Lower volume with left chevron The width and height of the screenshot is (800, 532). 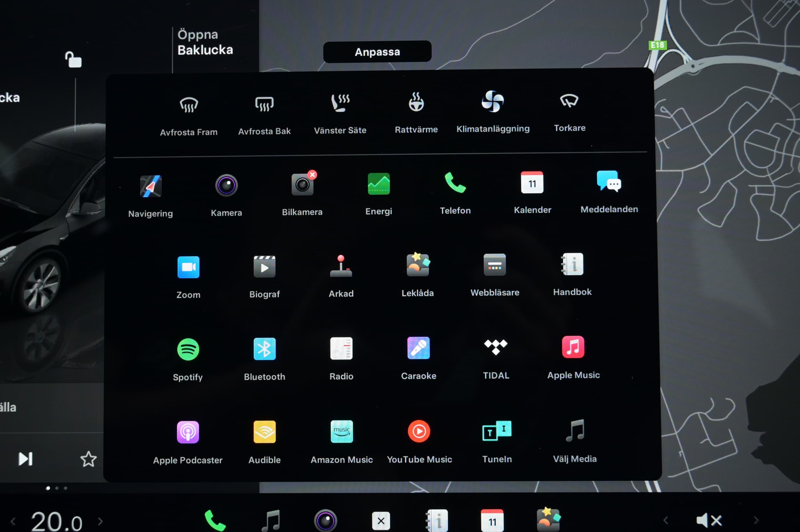tap(666, 520)
